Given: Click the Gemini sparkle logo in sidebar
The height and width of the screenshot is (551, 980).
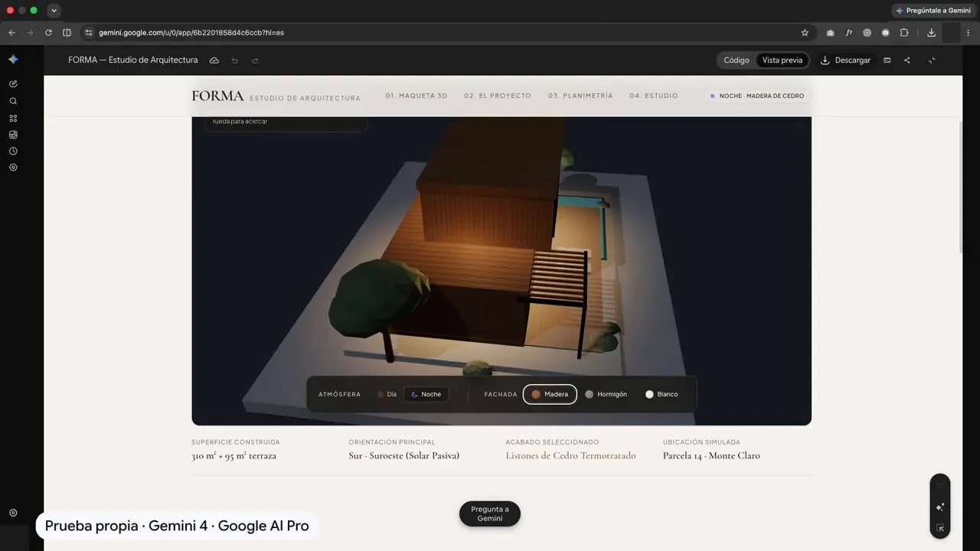Looking at the screenshot, I should tap(13, 60).
